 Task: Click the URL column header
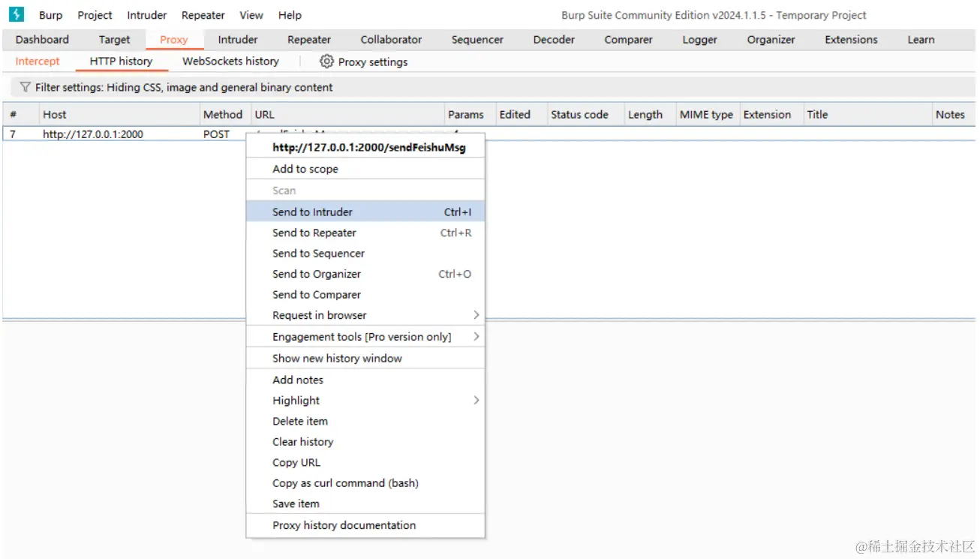point(347,115)
